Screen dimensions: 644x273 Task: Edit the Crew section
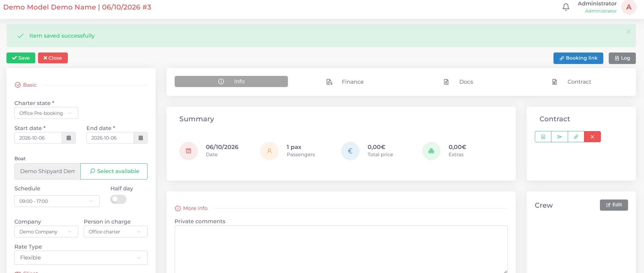click(x=614, y=205)
